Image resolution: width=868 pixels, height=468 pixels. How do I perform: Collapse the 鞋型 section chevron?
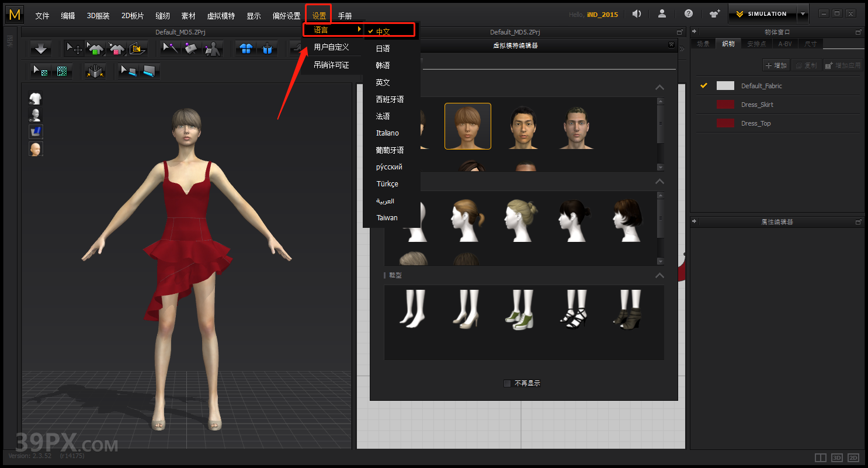click(x=659, y=275)
